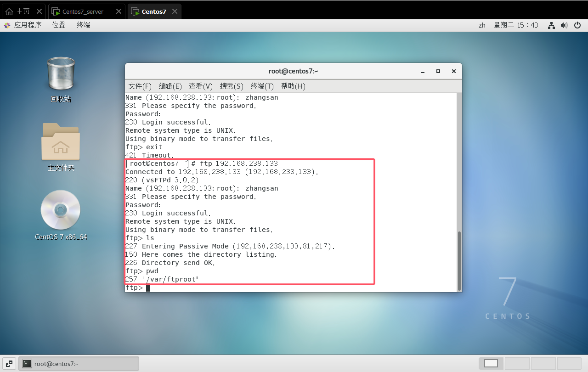Open the 应用程序 Applications menu
588x372 pixels.
[23, 25]
